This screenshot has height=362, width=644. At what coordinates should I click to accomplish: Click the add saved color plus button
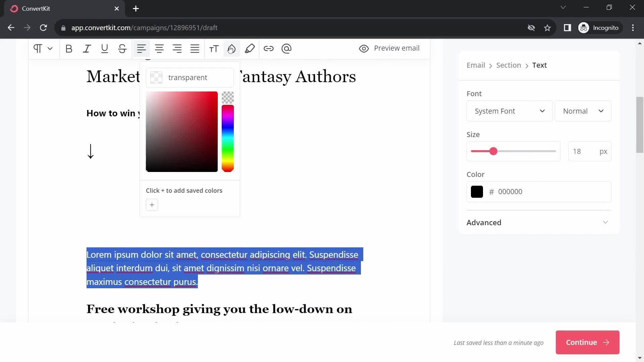pyautogui.click(x=152, y=205)
